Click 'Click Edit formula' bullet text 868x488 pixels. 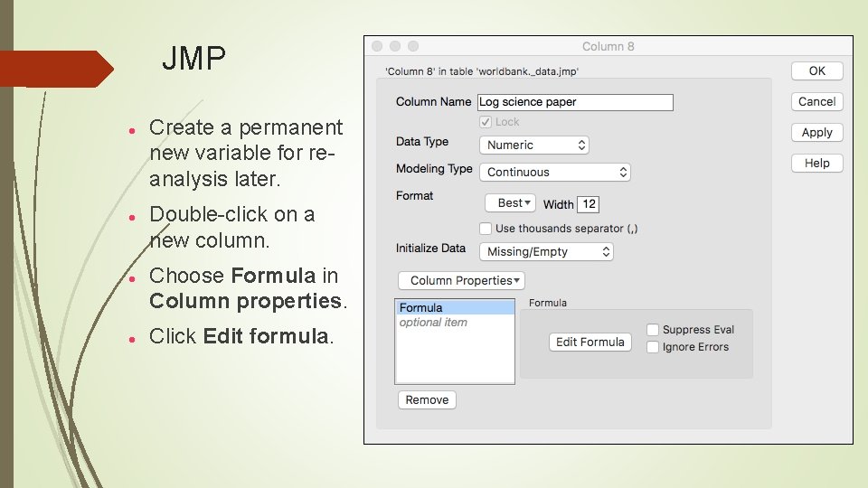(x=241, y=336)
